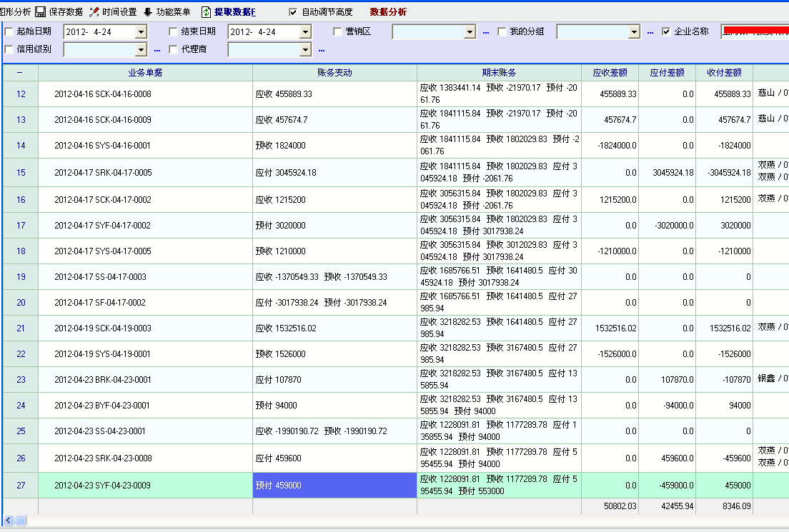This screenshot has height=532, width=789.
Task: Switch to the 数据分析 tab
Action: [x=388, y=12]
